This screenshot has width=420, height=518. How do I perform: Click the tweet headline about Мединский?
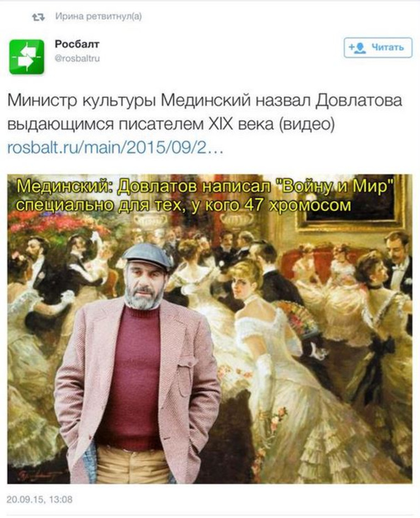coord(204,112)
